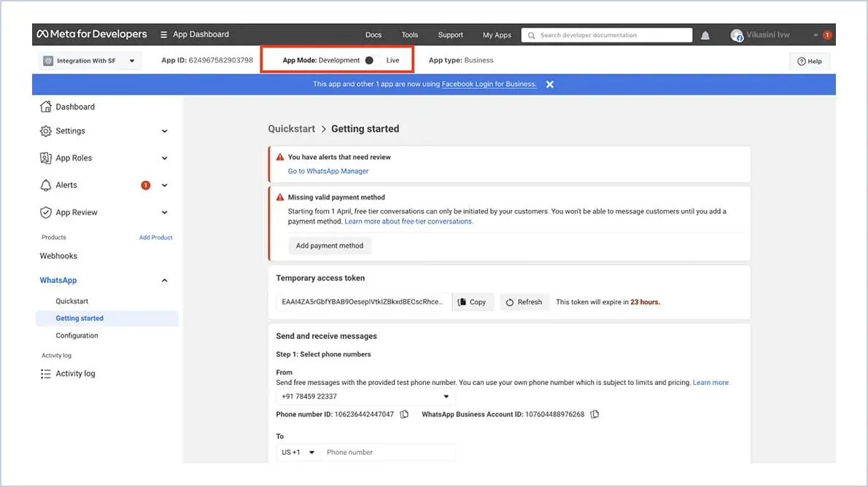
Task: Copy the temporary access token
Action: coord(472,302)
